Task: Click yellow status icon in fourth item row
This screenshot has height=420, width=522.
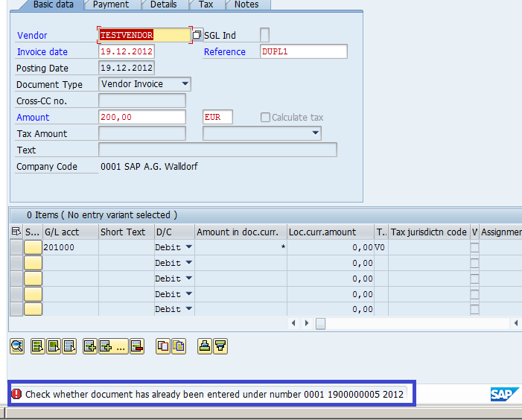Action: point(33,294)
